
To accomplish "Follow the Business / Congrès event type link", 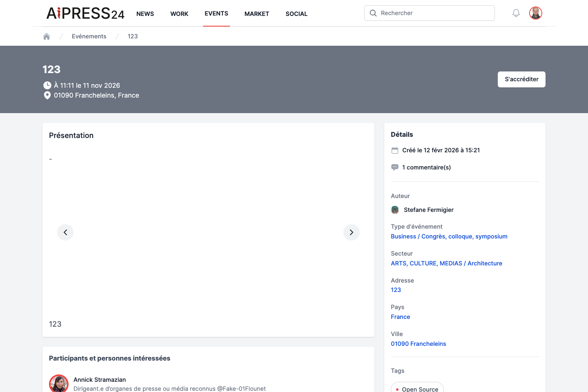I will (449, 236).
